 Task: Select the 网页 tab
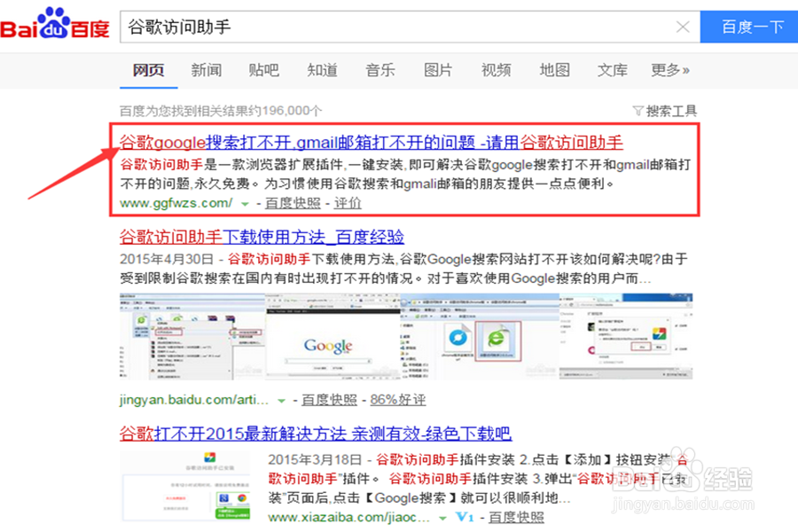coord(148,70)
